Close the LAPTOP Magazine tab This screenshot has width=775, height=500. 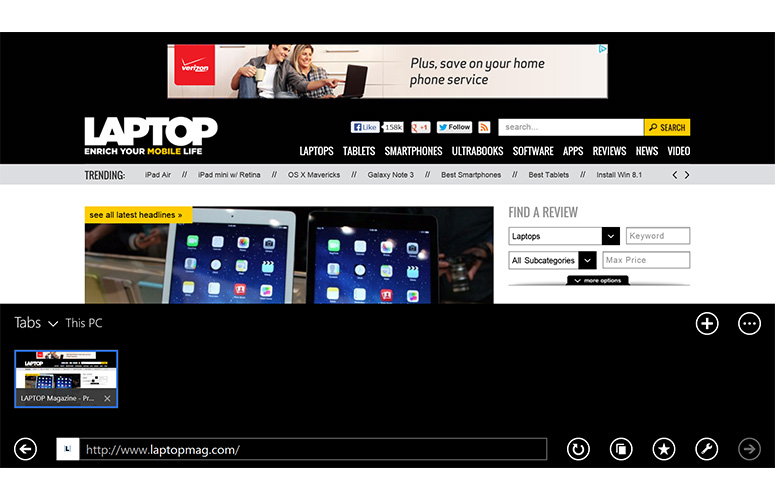click(x=107, y=398)
